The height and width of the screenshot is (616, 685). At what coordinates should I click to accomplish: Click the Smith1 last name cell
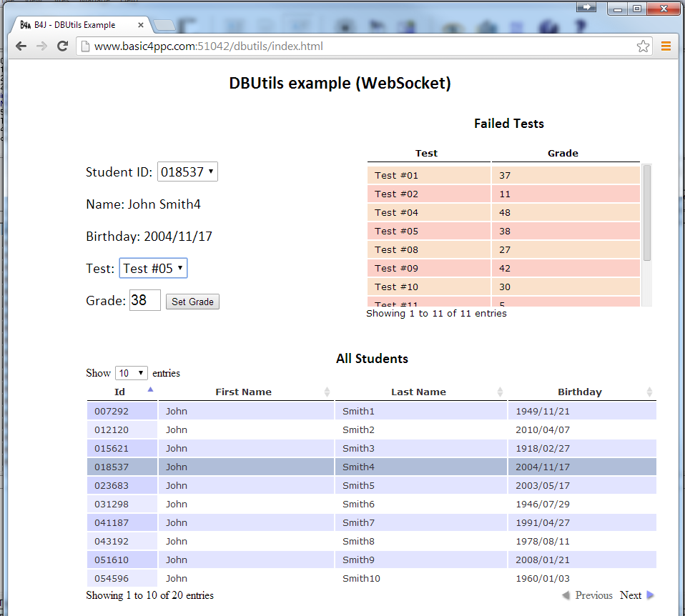point(420,411)
